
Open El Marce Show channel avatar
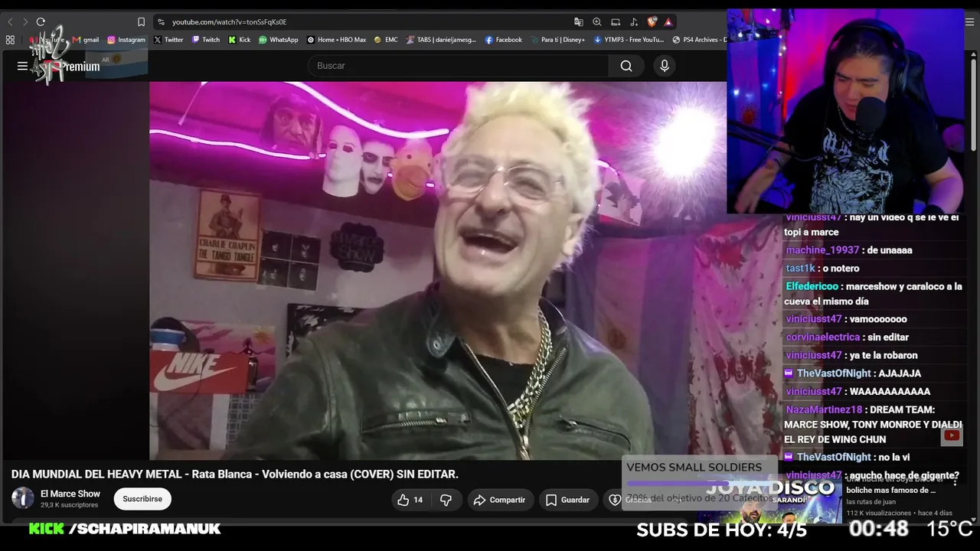pyautogui.click(x=23, y=498)
